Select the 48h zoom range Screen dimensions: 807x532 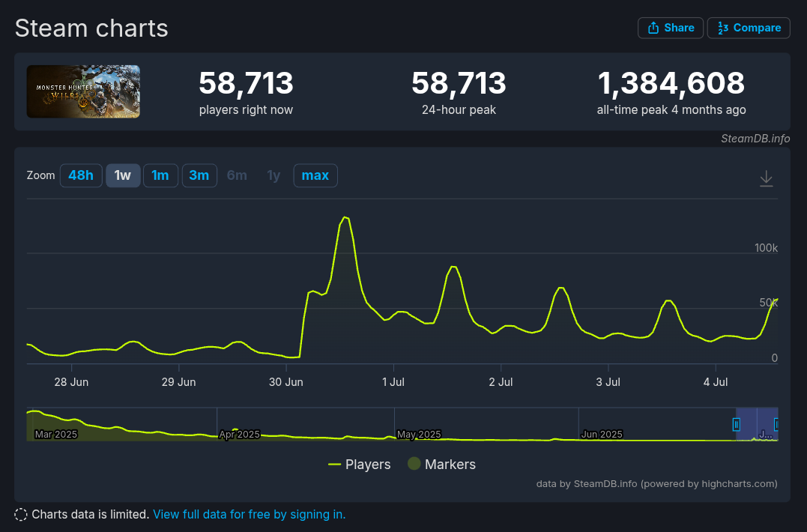click(81, 175)
